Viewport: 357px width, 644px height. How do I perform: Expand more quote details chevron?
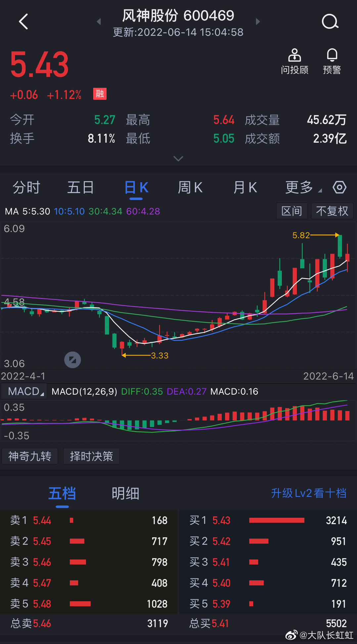pos(178,159)
